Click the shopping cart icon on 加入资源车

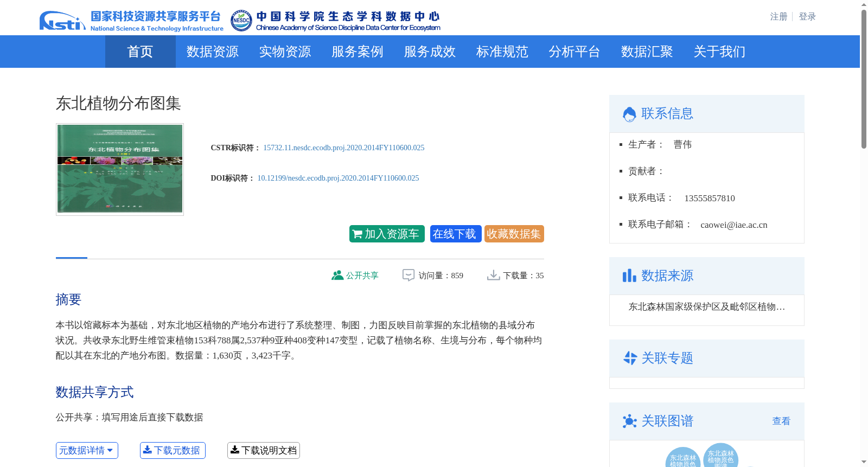pyautogui.click(x=358, y=234)
